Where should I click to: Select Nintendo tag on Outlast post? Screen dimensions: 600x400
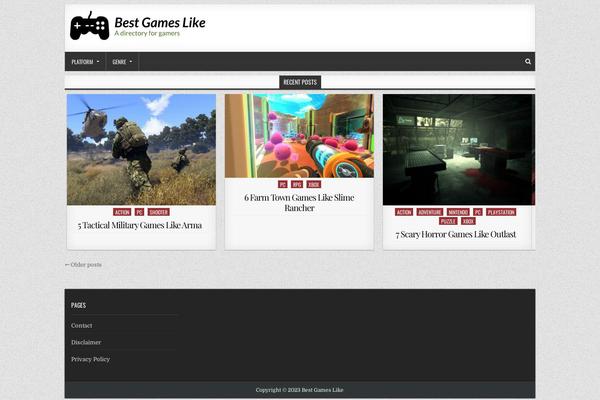(x=458, y=212)
